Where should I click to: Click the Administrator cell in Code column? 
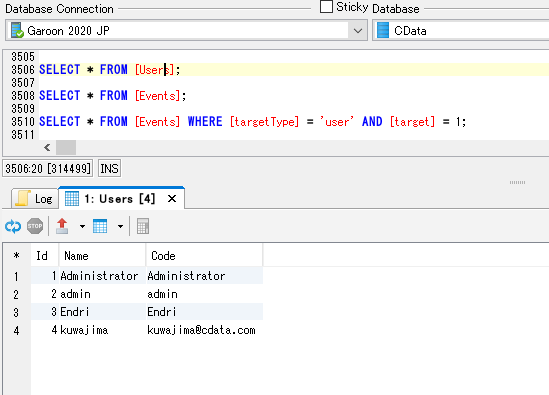click(204, 276)
